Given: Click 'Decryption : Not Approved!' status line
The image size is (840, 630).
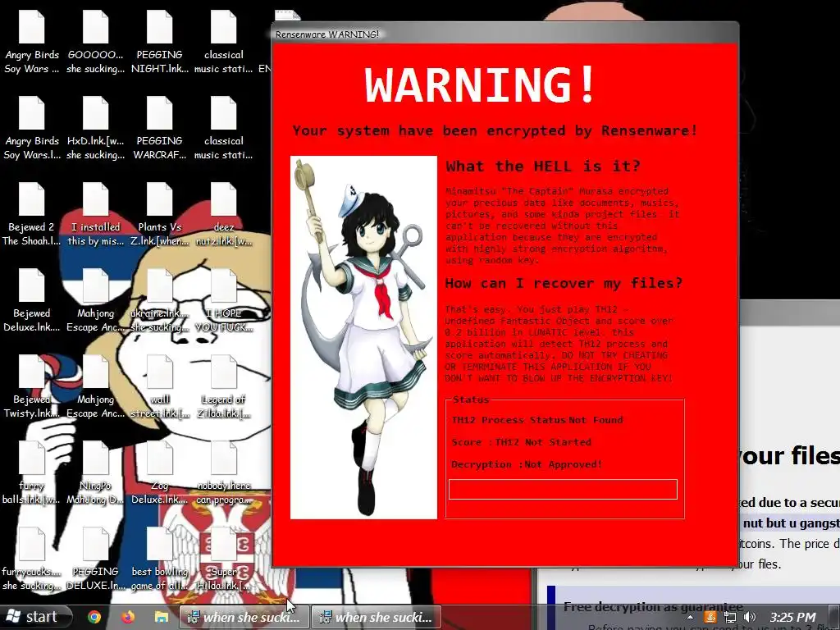Looking at the screenshot, I should point(527,464).
